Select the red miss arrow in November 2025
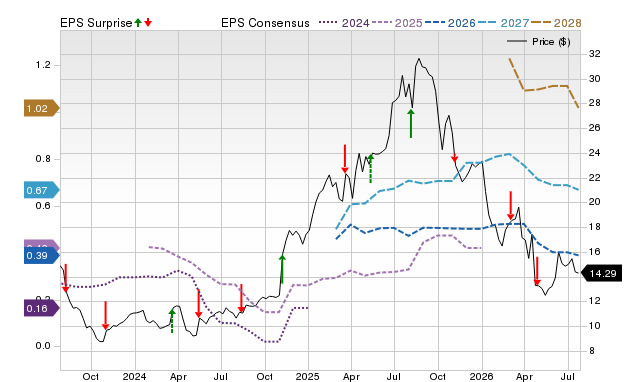Screen dimensions: 640x382 454,157
